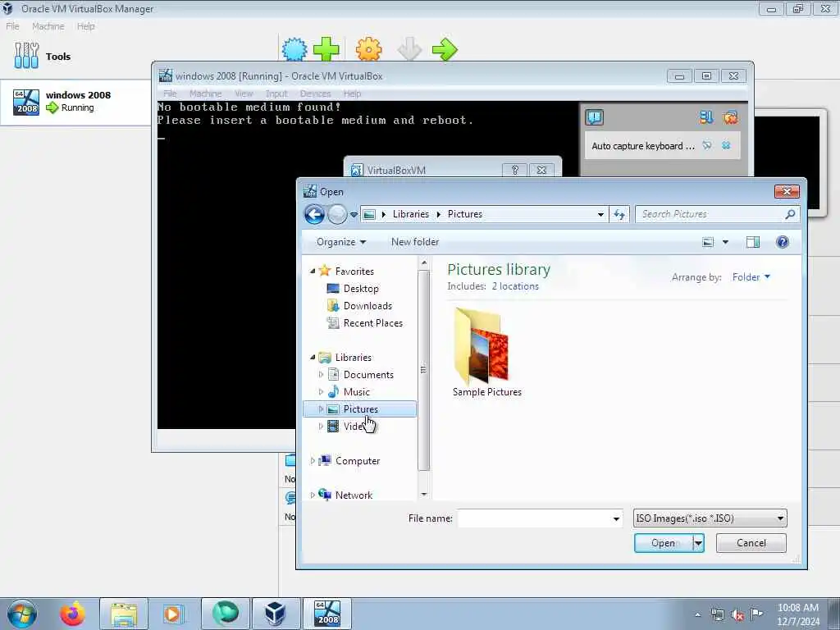Select Computer in the navigation pane
The height and width of the screenshot is (630, 840).
pyautogui.click(x=358, y=461)
